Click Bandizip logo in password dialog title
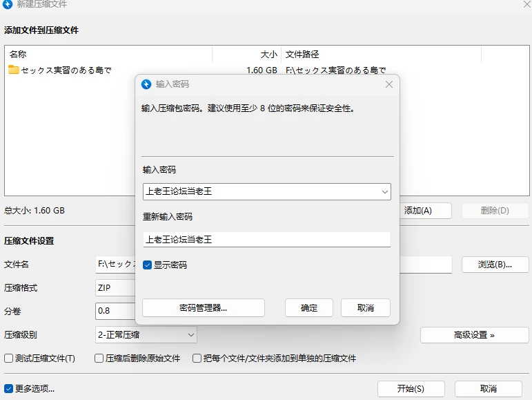532x400 pixels. coord(146,84)
